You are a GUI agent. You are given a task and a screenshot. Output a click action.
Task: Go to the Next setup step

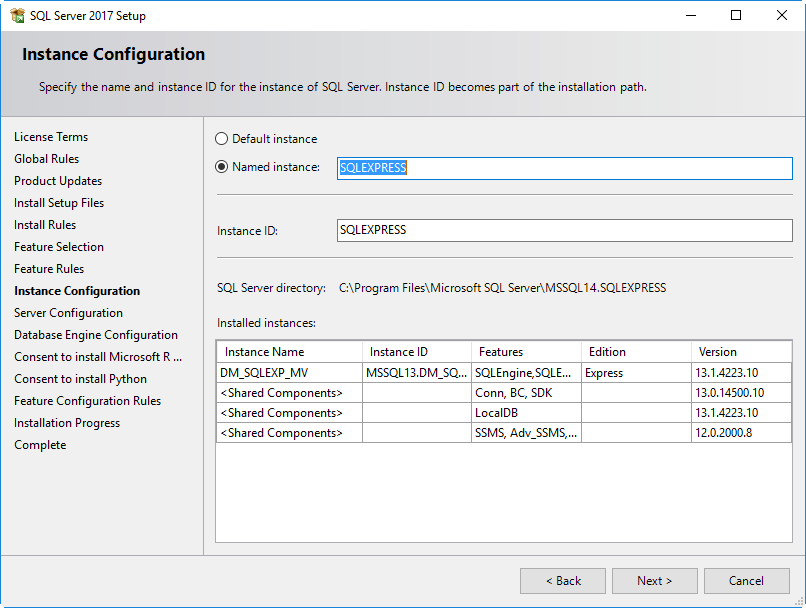654,581
